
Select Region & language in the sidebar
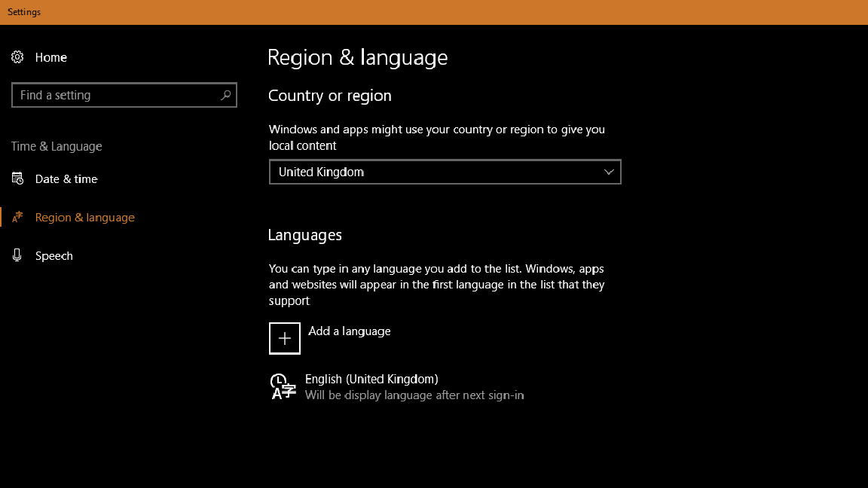click(84, 218)
